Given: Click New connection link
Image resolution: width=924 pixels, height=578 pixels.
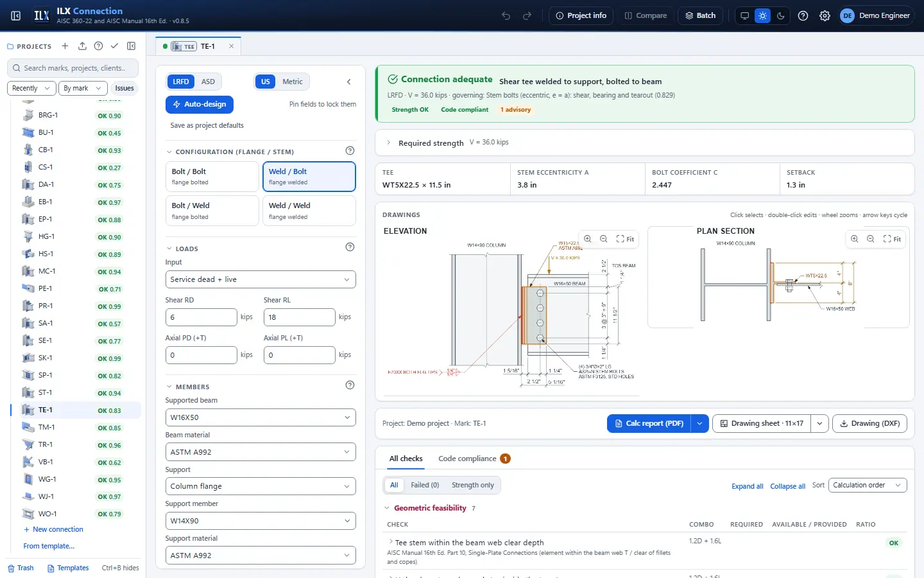Looking at the screenshot, I should 53,529.
